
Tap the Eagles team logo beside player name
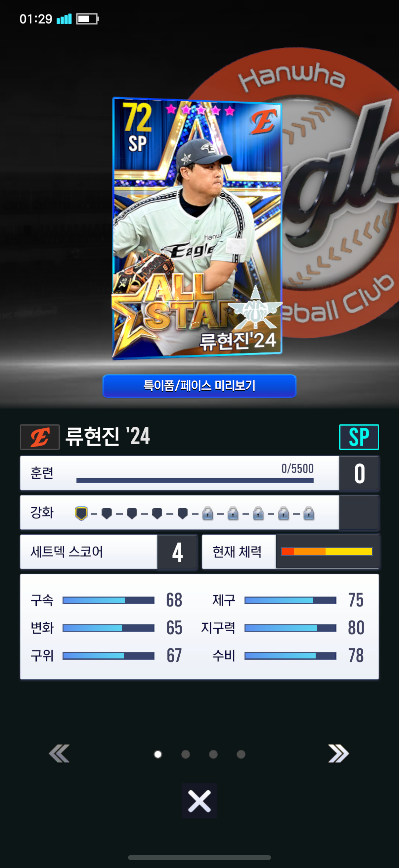coord(40,437)
